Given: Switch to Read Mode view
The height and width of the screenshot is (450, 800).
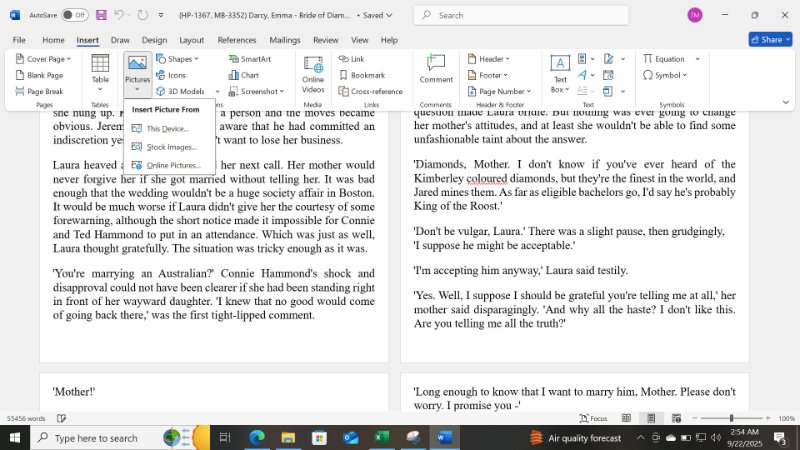Looking at the screenshot, I should (x=627, y=418).
